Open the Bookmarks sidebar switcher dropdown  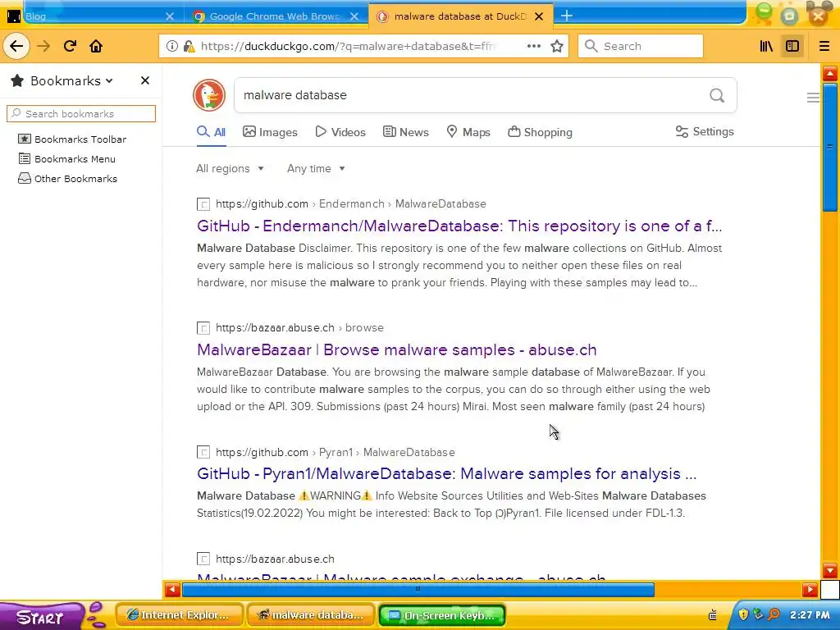click(71, 81)
